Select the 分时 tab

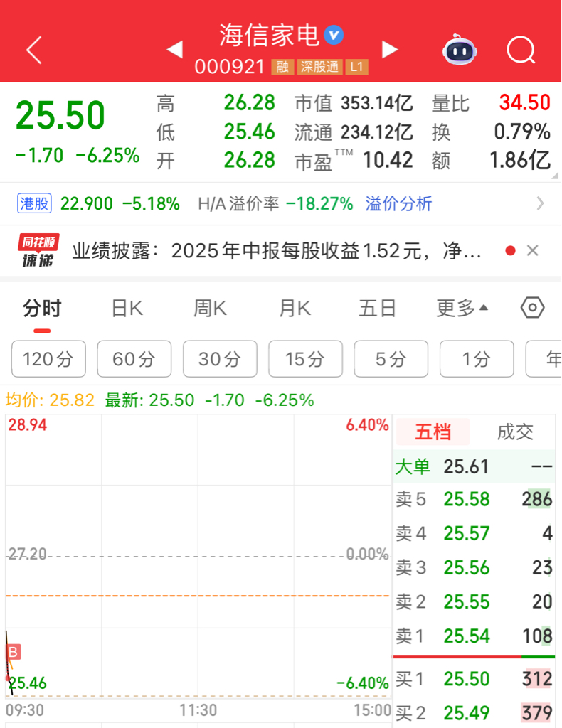42,309
